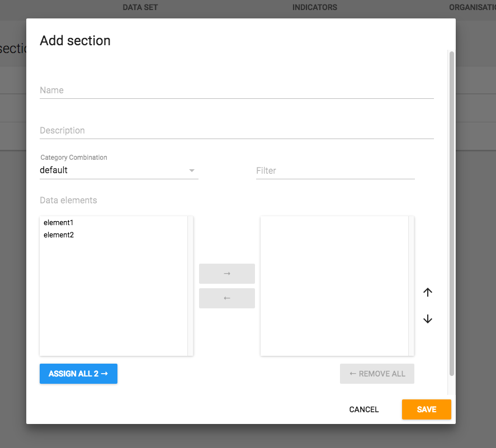The image size is (496, 448).
Task: Select element2 in the available list
Action: [59, 235]
